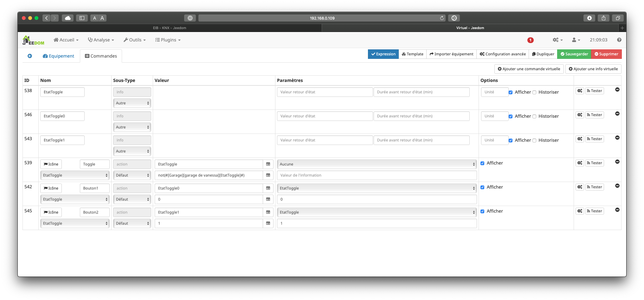Open the Outils menu
This screenshot has width=644, height=300.
[x=135, y=40]
